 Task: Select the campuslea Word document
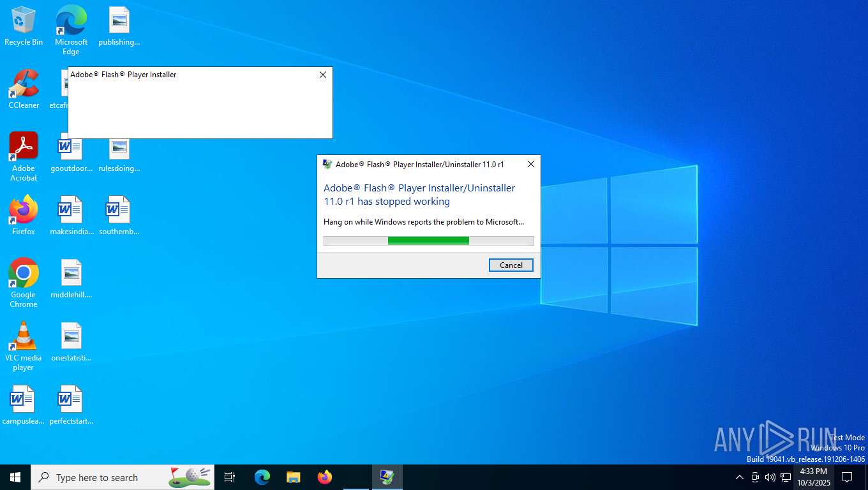(23, 405)
